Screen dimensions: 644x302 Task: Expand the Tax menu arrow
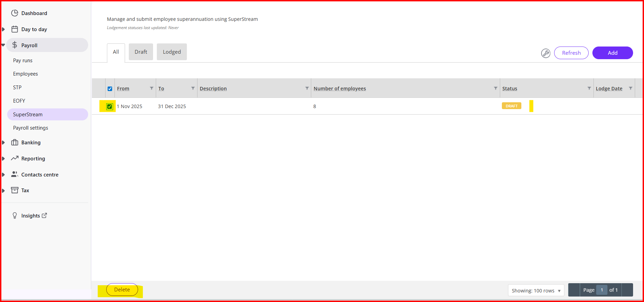pyautogui.click(x=3, y=191)
